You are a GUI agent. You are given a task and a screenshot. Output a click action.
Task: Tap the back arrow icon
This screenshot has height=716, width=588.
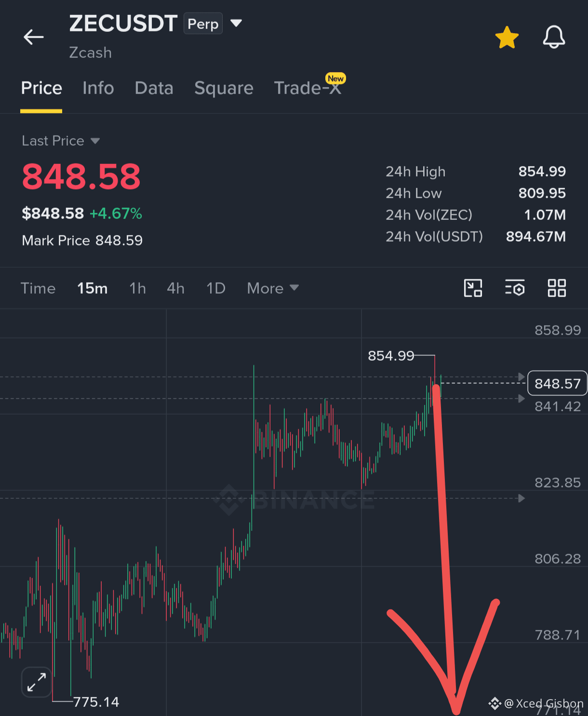[x=34, y=37]
